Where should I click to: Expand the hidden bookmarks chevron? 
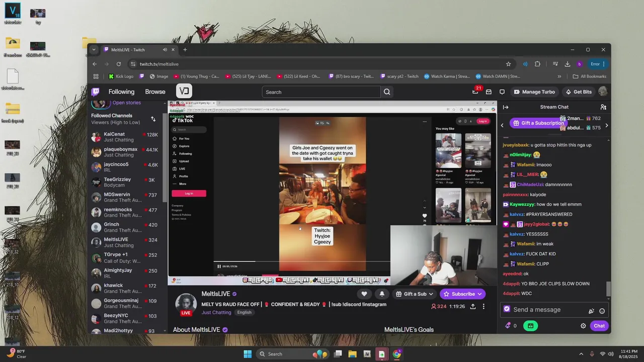(x=559, y=76)
